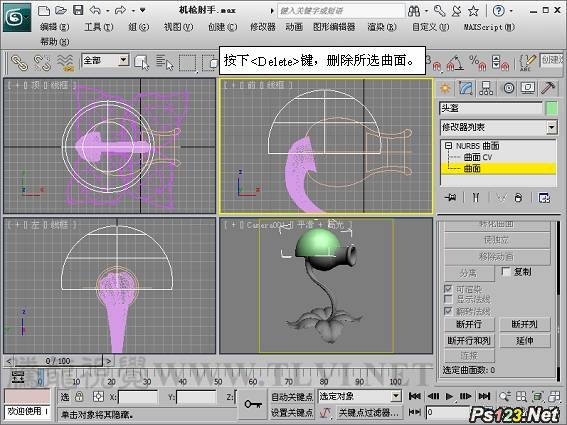
Task: Select the Link tool in main toolbar
Action: point(19,62)
